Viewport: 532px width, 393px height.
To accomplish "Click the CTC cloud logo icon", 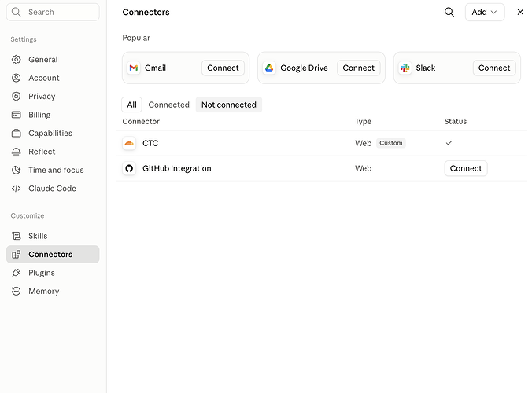I will (129, 143).
